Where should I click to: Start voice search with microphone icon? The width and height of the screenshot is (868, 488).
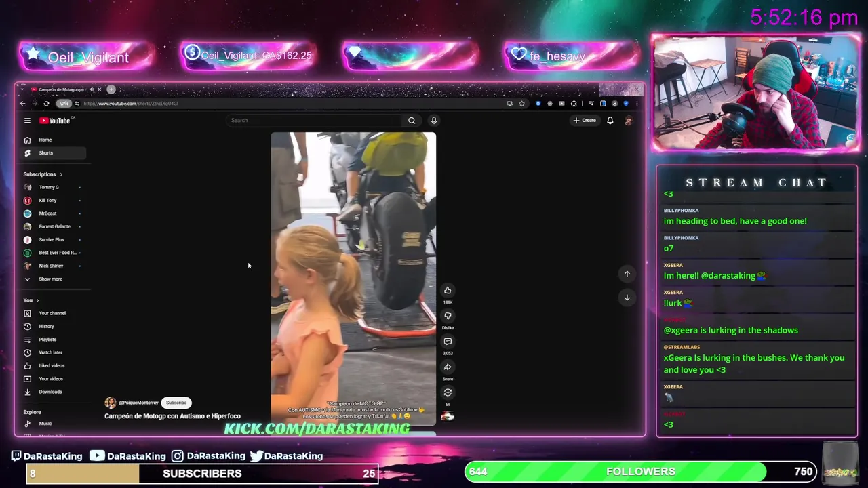click(x=434, y=121)
